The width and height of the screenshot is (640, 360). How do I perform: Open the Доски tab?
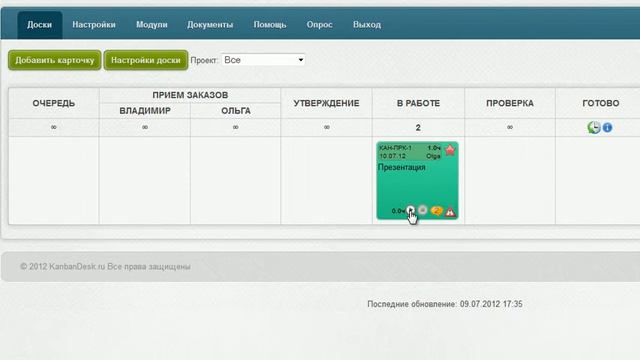[x=40, y=25]
